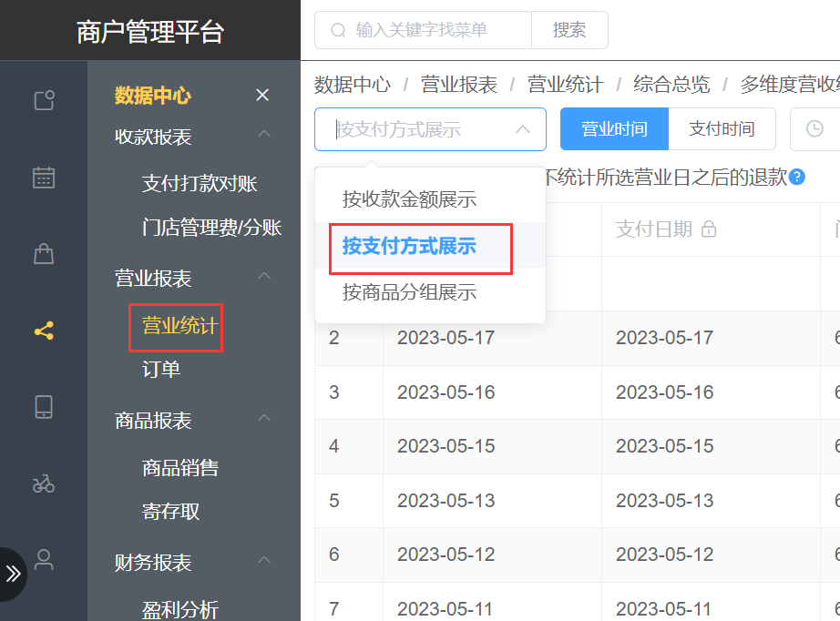Open the shopping bag icon in sidebar
Image resolution: width=840 pixels, height=621 pixels.
pos(44,254)
